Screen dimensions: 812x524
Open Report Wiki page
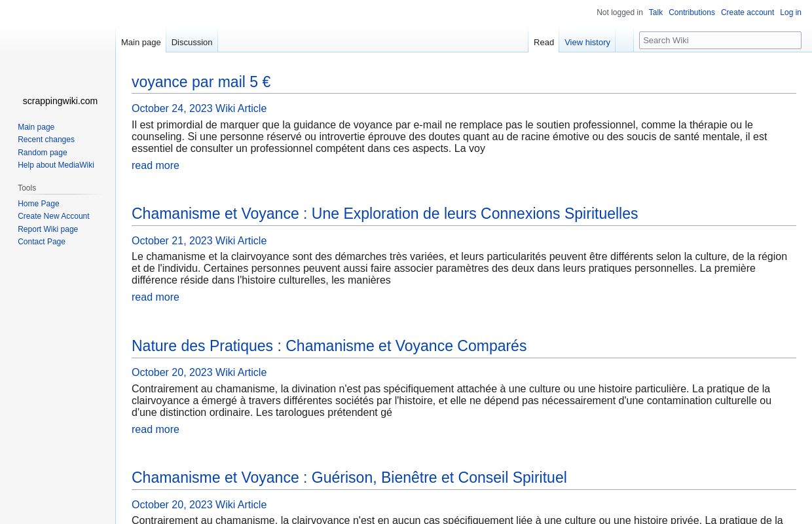point(48,229)
